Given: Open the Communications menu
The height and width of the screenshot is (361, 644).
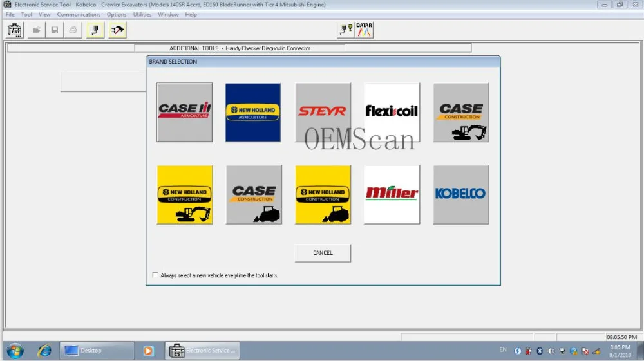Looking at the screenshot, I should click(79, 14).
